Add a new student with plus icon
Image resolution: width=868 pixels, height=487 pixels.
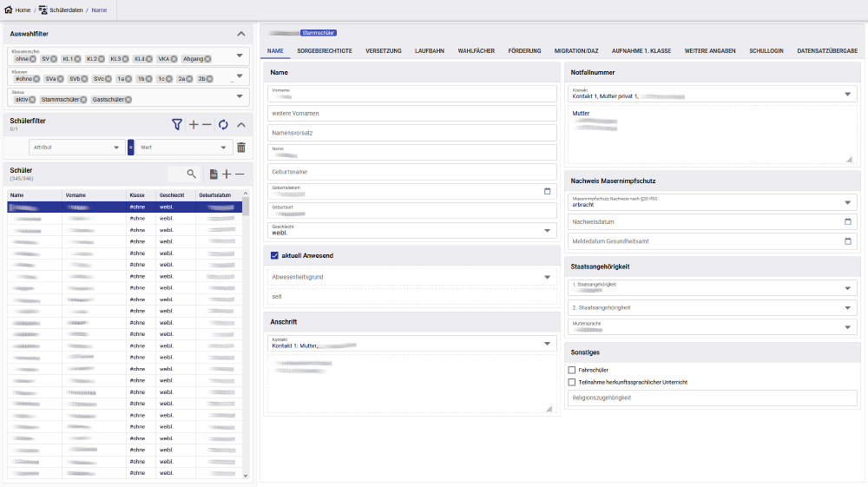(227, 174)
